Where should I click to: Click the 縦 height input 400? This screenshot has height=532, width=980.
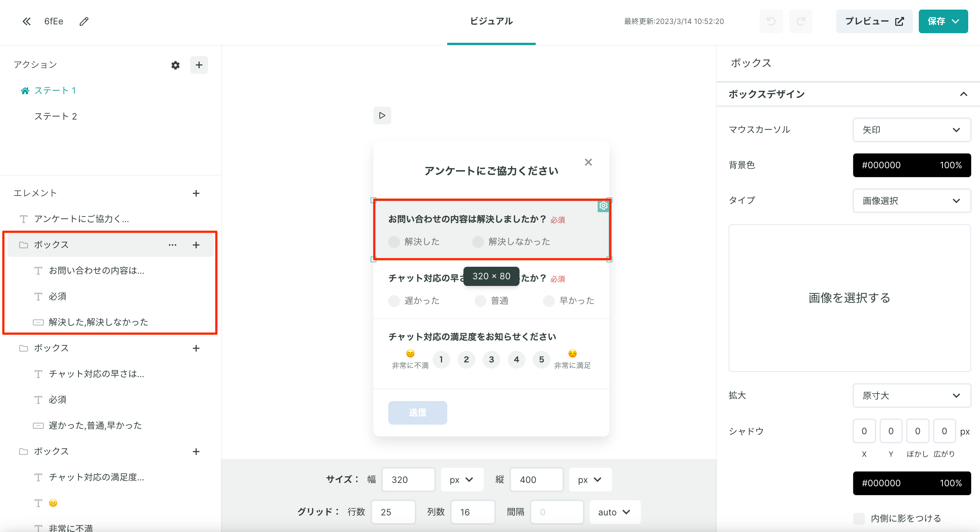[536, 480]
